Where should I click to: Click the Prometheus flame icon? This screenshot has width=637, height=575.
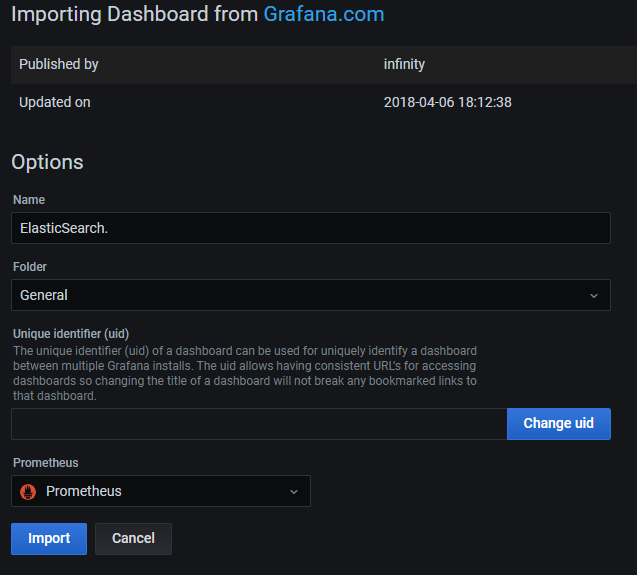[x=28, y=492]
